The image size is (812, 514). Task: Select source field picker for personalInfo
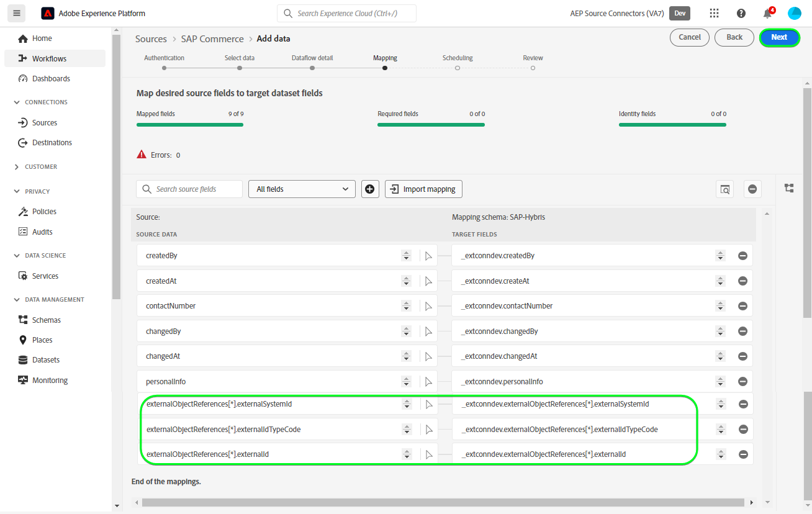point(428,382)
